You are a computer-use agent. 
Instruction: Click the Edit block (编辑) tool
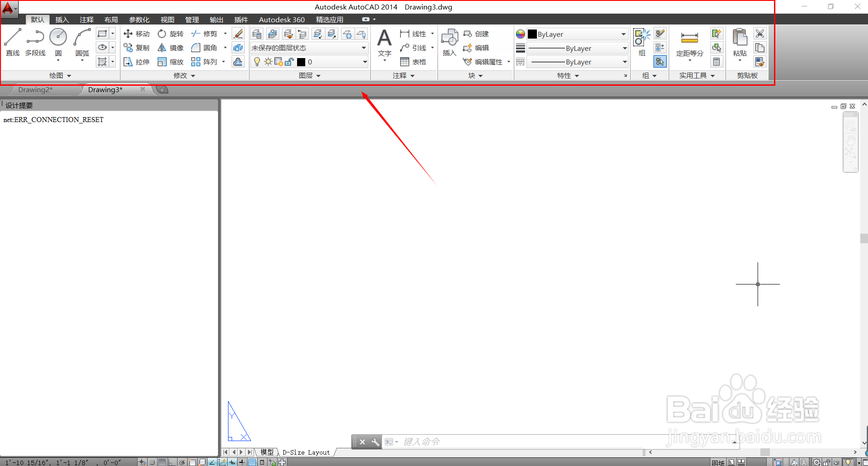pos(476,48)
